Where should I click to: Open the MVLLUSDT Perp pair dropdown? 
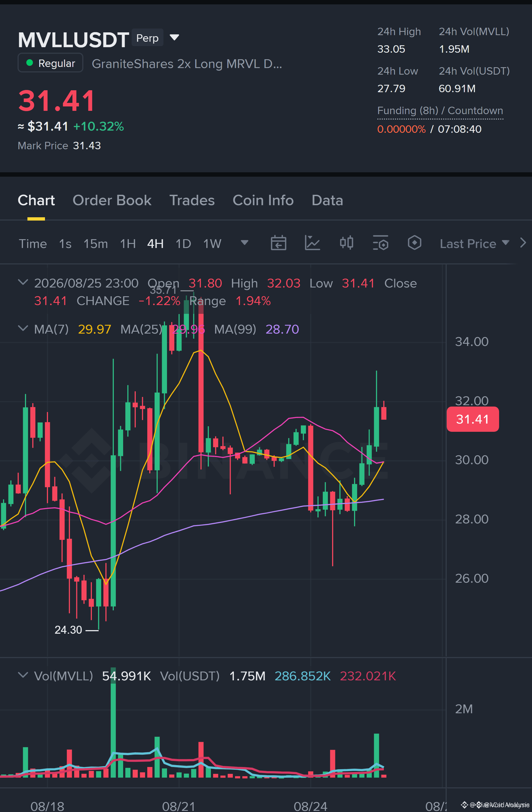point(174,38)
